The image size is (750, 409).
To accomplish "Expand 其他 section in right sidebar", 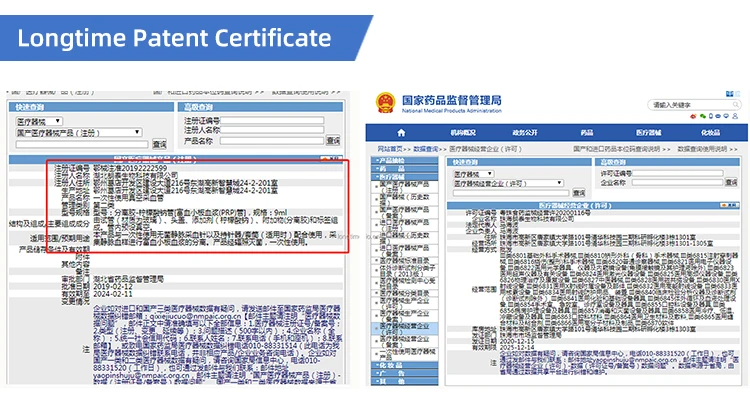I will coord(405,381).
